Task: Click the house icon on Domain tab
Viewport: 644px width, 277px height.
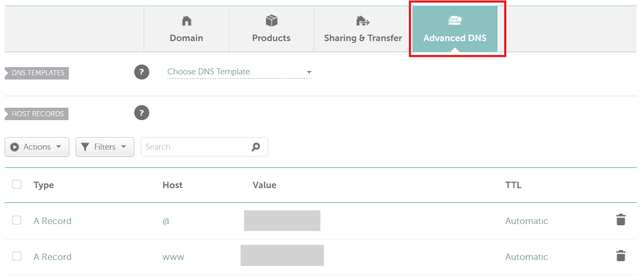Action: (186, 21)
